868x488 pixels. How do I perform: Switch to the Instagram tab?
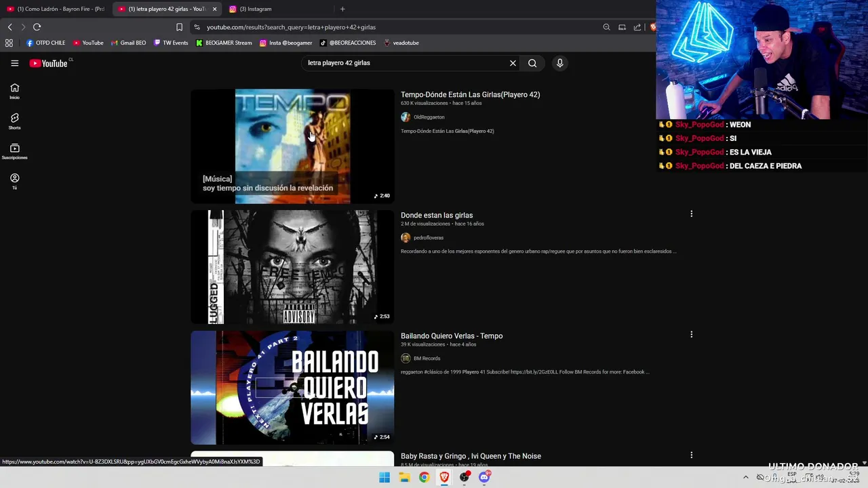(x=251, y=9)
